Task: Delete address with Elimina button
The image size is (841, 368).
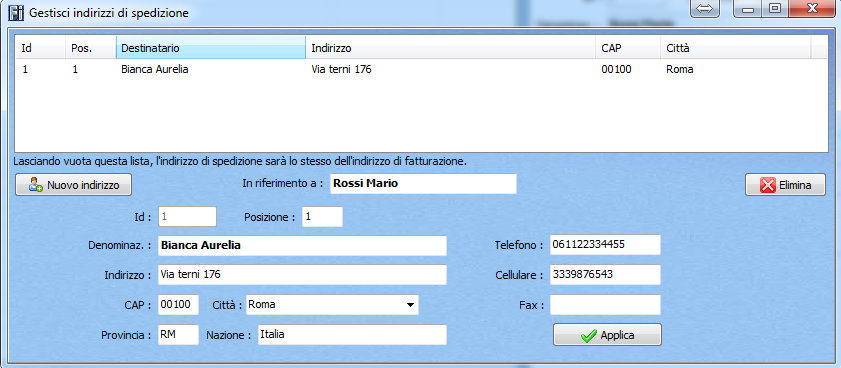Action: (785, 185)
